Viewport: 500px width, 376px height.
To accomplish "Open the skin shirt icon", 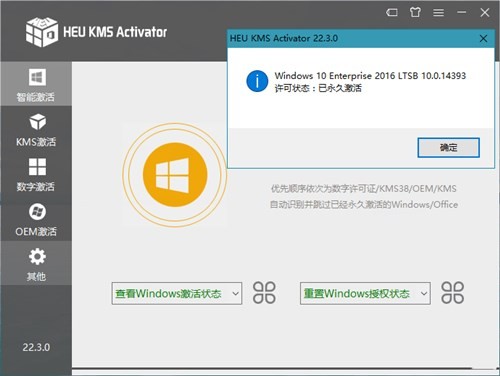I will point(415,13).
